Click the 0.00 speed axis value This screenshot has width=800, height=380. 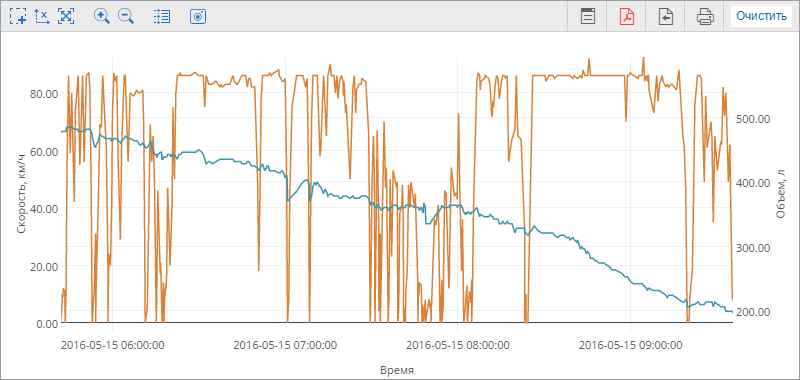[x=46, y=323]
